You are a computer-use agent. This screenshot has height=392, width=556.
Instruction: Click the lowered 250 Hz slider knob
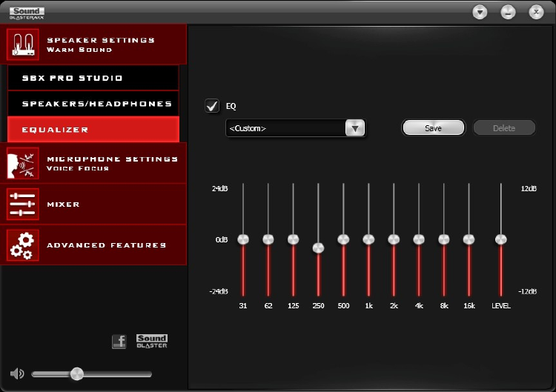319,248
